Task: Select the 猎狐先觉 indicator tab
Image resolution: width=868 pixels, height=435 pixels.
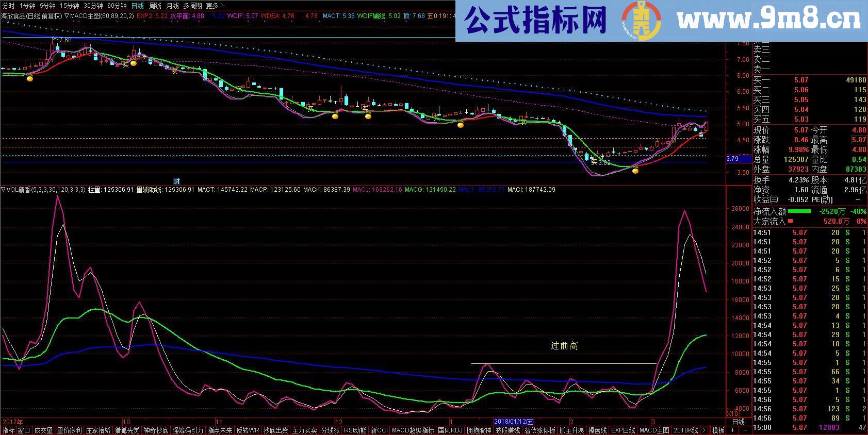Action: 127,430
